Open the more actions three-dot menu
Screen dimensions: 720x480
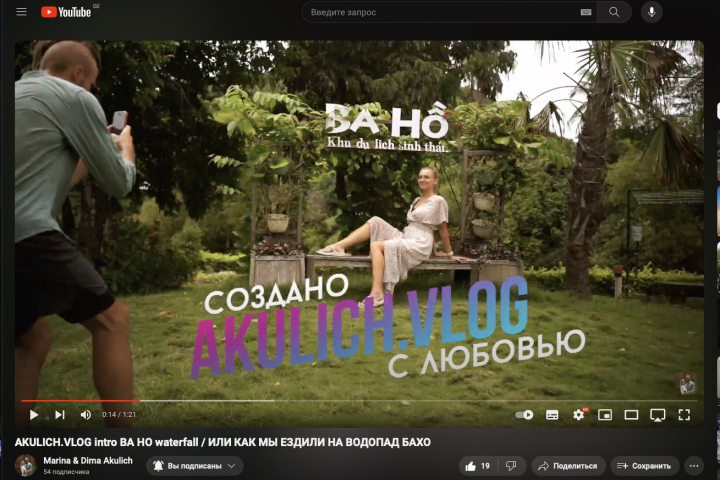coord(694,466)
